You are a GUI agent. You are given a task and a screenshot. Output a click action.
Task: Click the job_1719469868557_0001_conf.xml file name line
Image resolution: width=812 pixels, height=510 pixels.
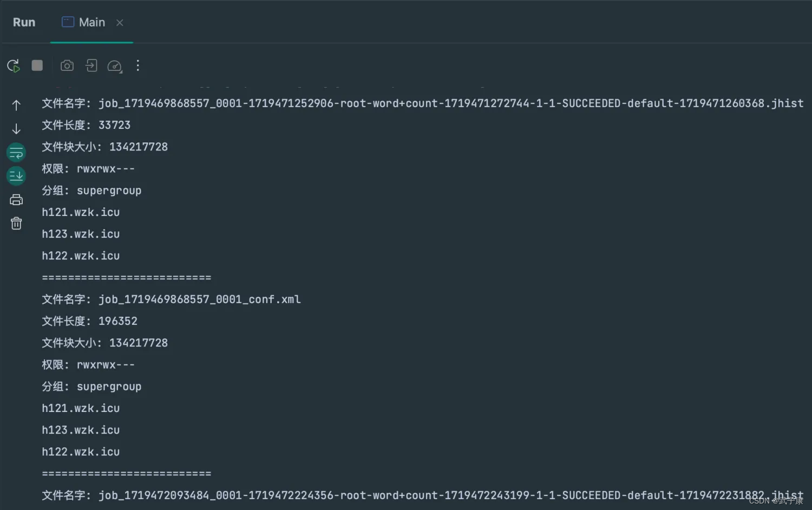171,299
